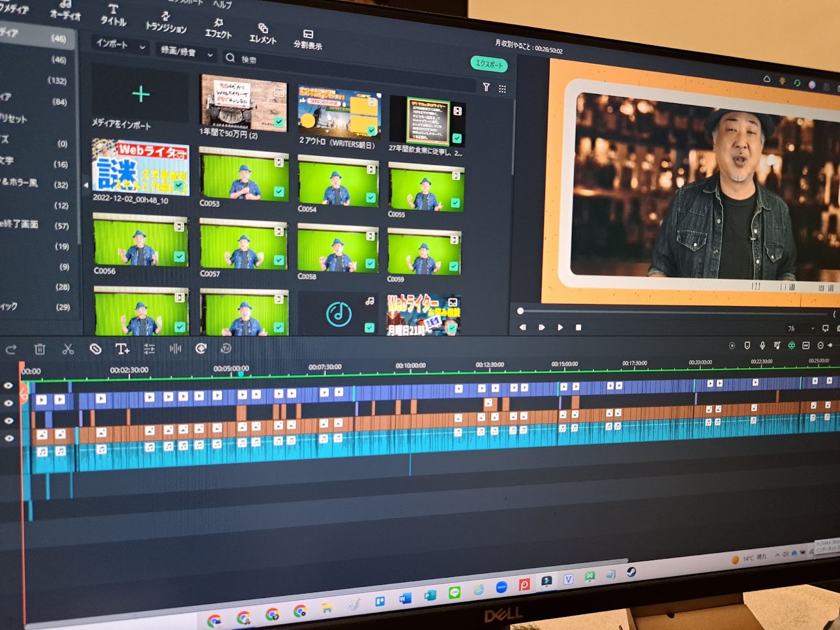Click the plus icon to import media
The width and height of the screenshot is (840, 630).
pyautogui.click(x=141, y=94)
